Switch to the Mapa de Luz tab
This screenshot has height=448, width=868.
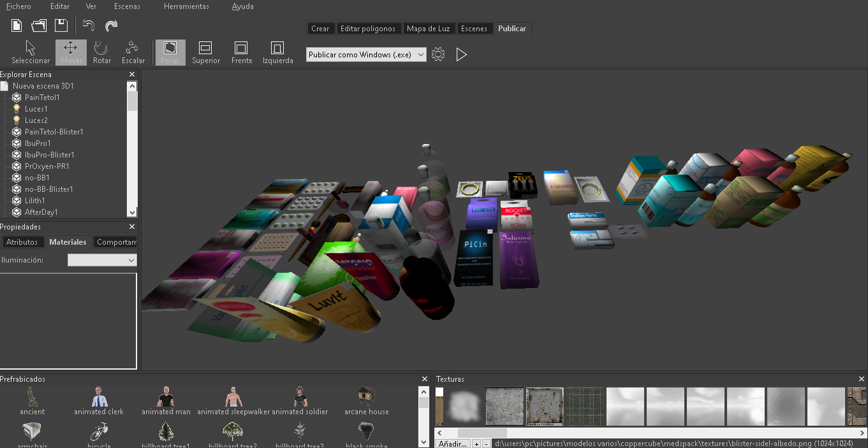[x=428, y=29]
